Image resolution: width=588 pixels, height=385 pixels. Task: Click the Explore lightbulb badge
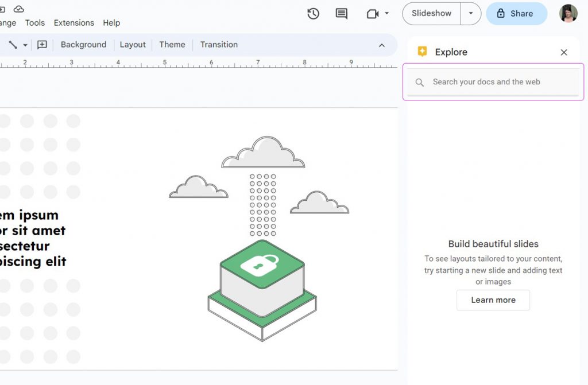tap(422, 51)
